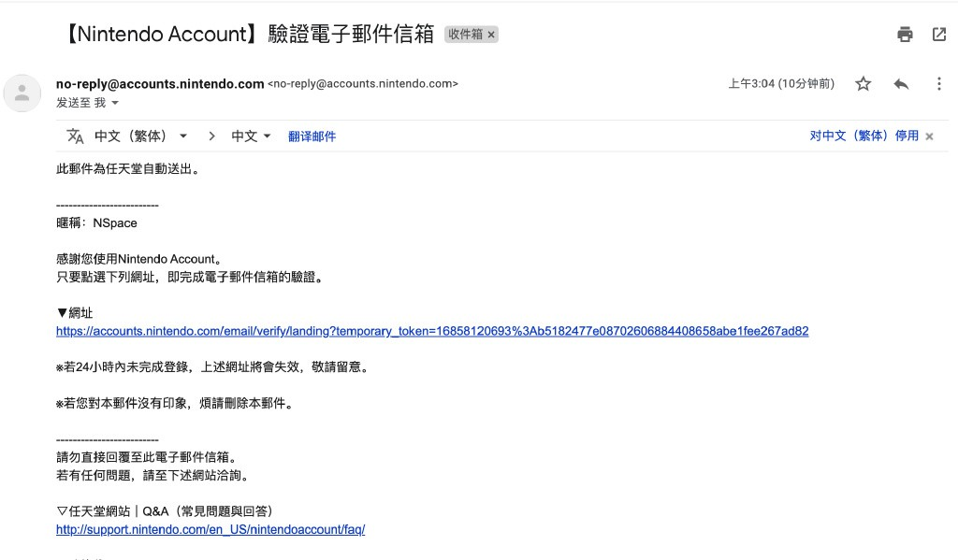Screen dimensions: 958x560
Task: Open email in new window icon
Action: 939,35
